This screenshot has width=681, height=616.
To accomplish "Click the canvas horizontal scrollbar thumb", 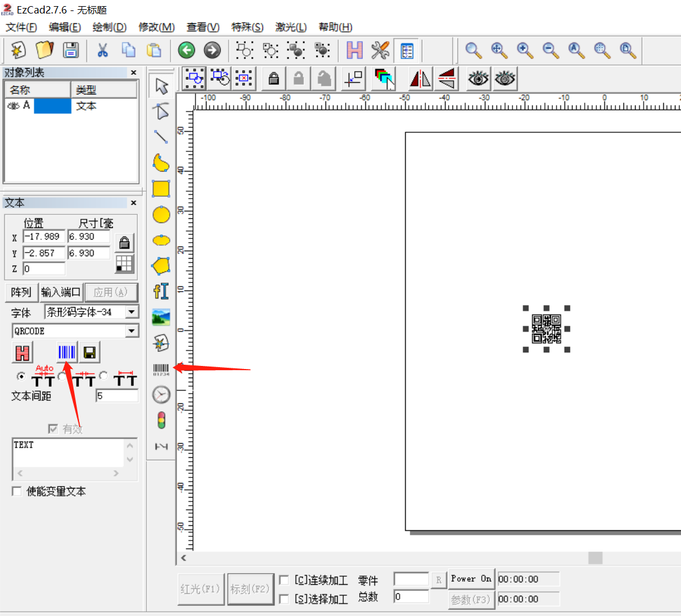I will click(595, 558).
